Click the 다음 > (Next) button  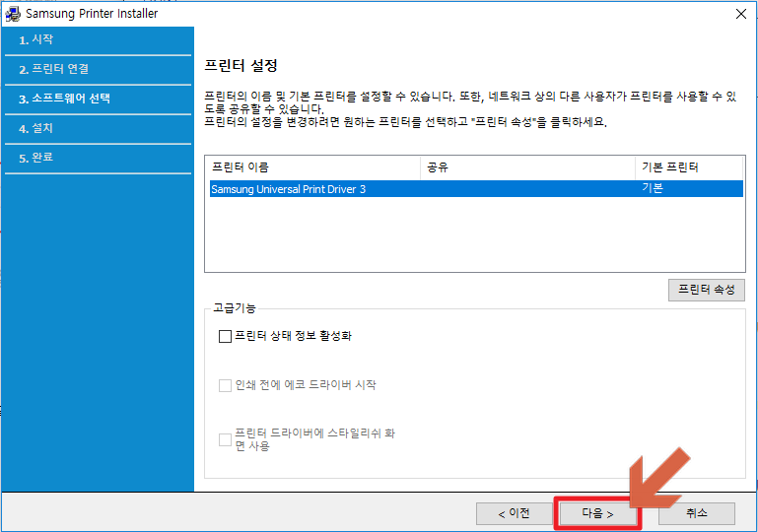(x=597, y=513)
